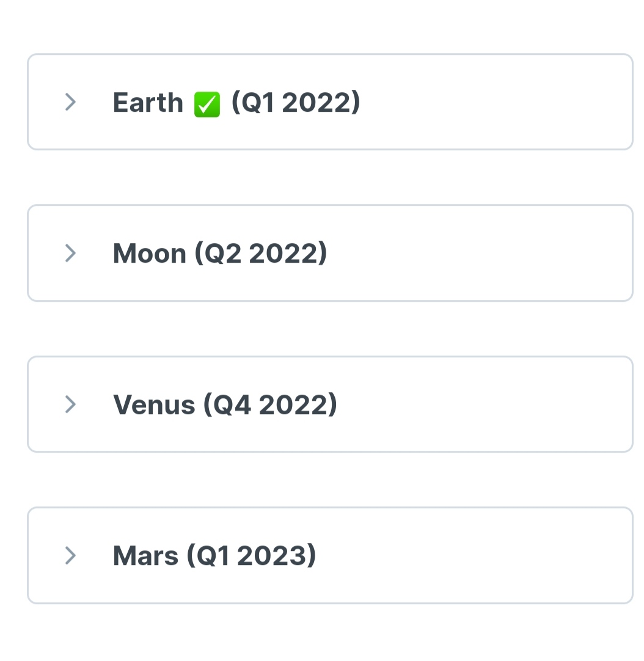Click the green checkmark beside Earth

pyautogui.click(x=207, y=104)
